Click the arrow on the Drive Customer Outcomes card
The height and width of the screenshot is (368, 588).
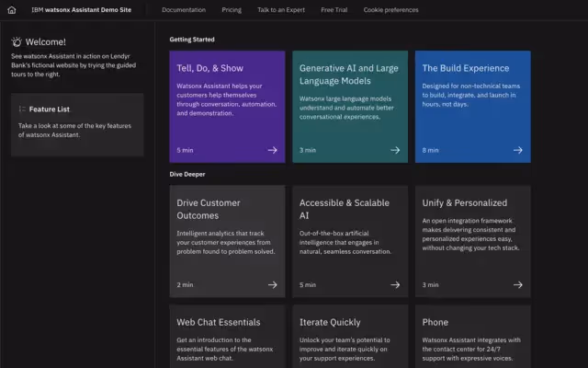click(x=273, y=284)
